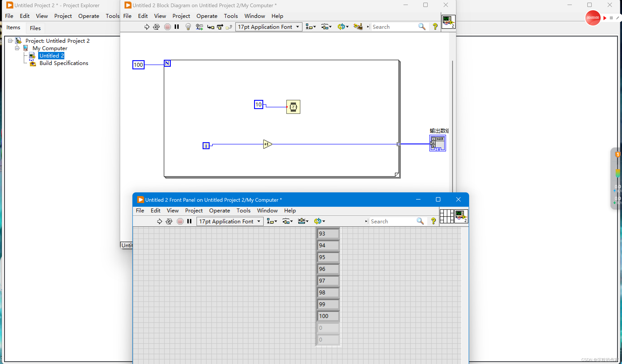The image size is (622, 364).
Task: Click Run arrow in Block Diagram toolbar
Action: click(x=147, y=27)
